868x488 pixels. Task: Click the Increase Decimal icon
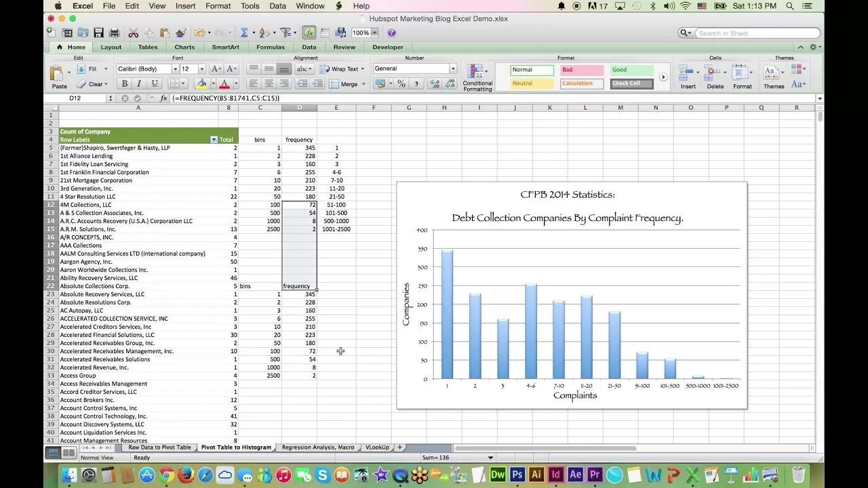point(433,83)
